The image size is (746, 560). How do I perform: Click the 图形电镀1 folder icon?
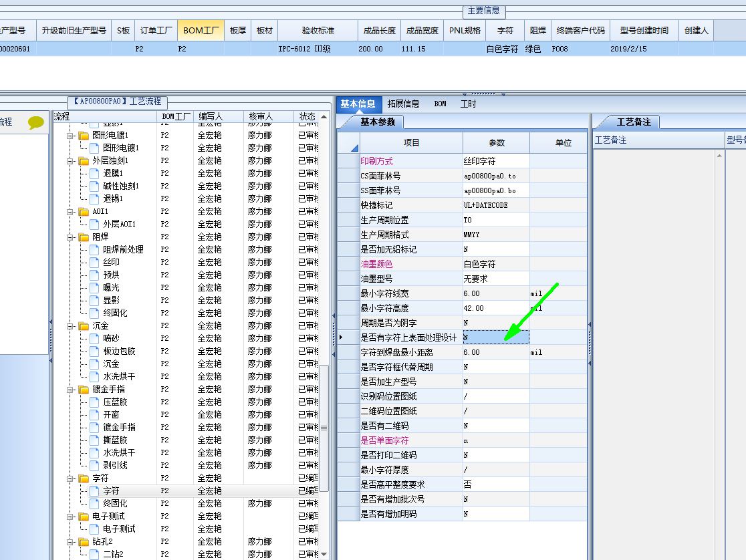coord(84,136)
